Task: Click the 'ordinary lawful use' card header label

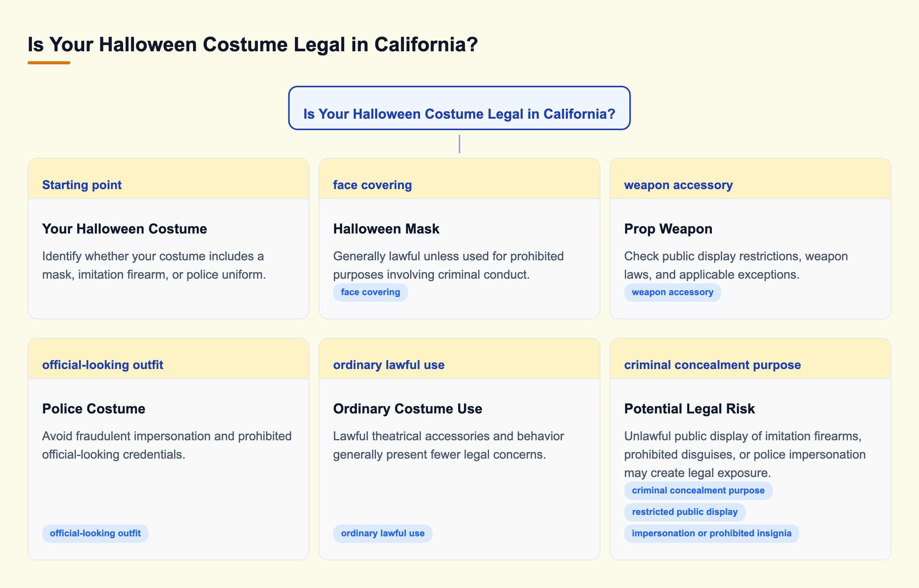Action: 389,365
